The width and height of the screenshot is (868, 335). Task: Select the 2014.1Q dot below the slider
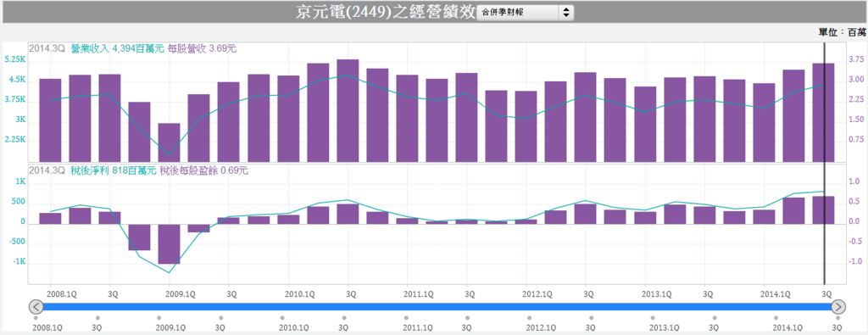coord(776,318)
